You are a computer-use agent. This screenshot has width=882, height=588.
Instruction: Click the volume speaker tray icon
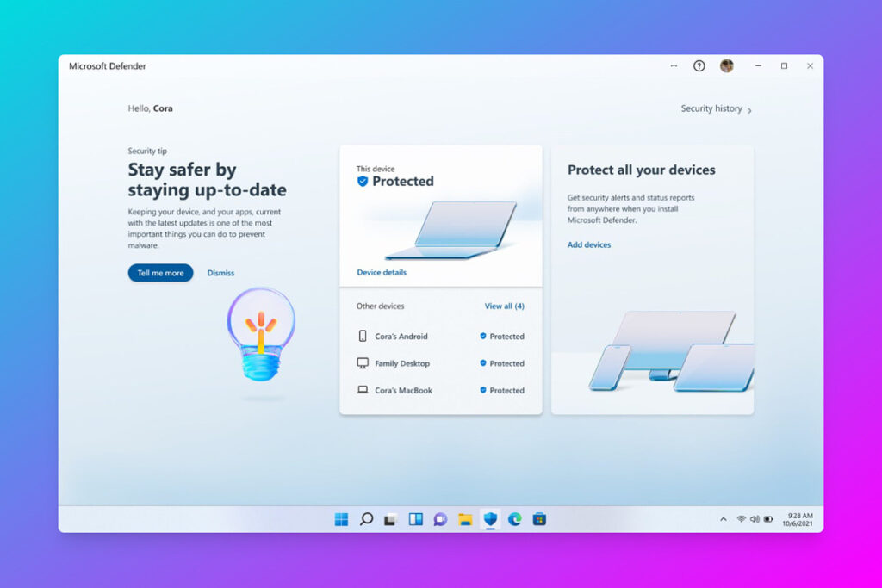tap(755, 519)
